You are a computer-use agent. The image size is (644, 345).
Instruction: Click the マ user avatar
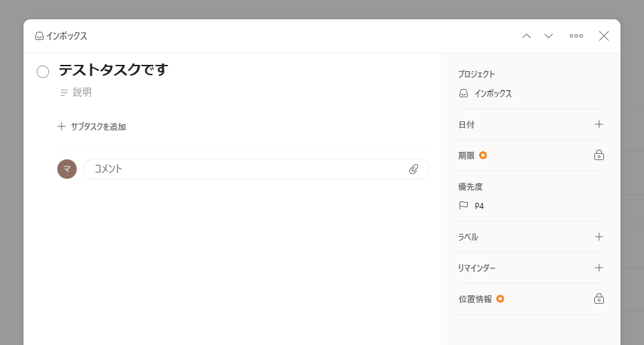pyautogui.click(x=67, y=169)
